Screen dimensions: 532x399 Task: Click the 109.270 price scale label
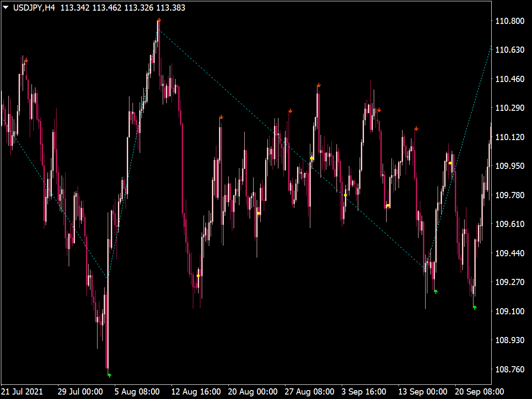pyautogui.click(x=509, y=282)
